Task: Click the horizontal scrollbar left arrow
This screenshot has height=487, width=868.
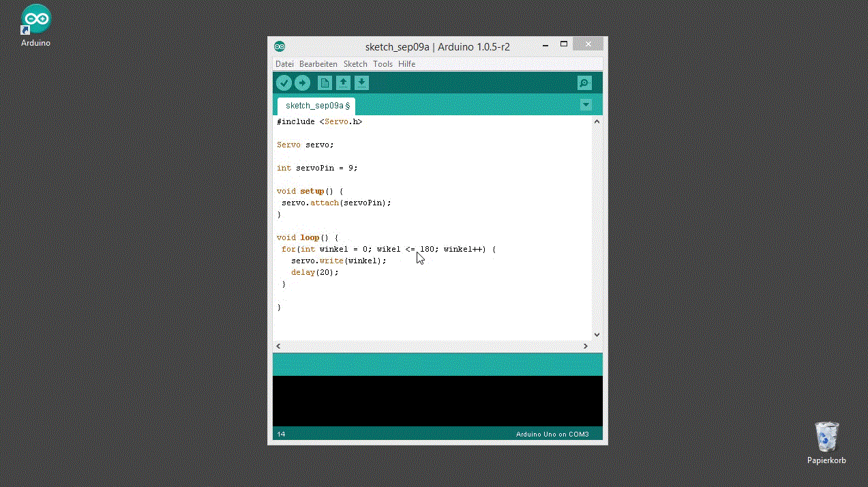Action: (278, 346)
